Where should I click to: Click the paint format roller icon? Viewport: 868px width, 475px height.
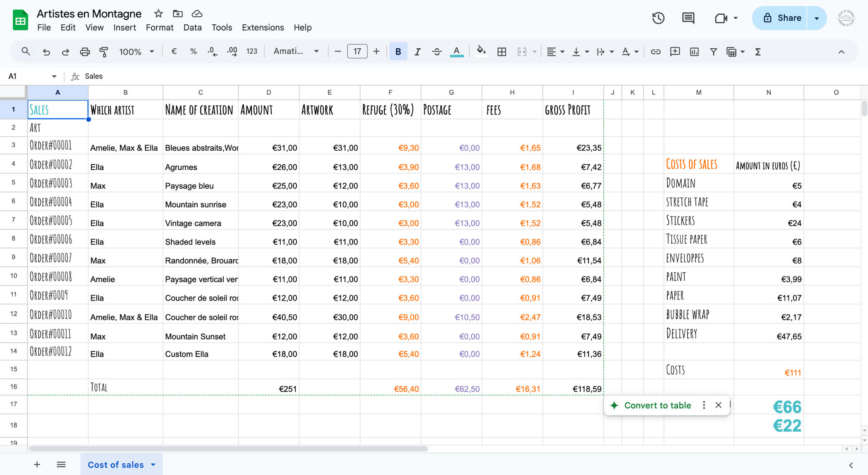(x=103, y=52)
